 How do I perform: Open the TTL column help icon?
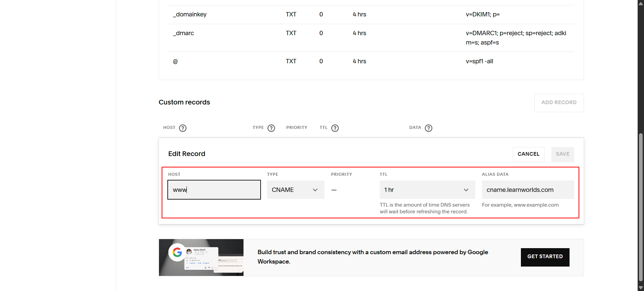[335, 128]
